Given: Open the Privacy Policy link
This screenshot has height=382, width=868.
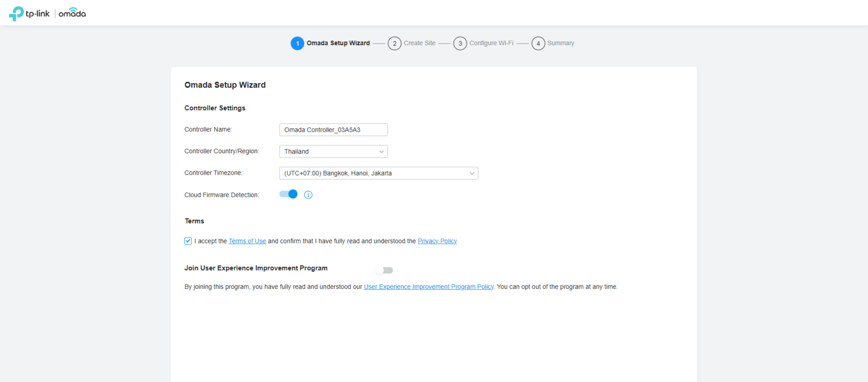Looking at the screenshot, I should [437, 241].
